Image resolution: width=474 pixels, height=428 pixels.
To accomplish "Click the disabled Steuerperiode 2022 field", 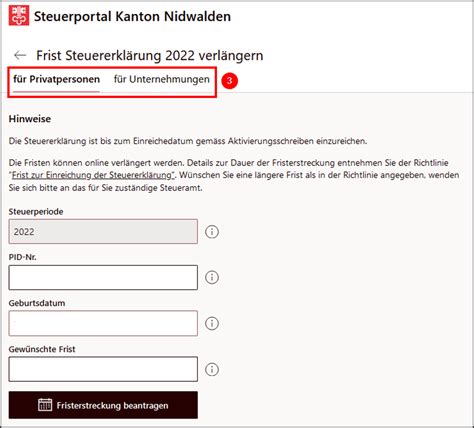I will 103,231.
